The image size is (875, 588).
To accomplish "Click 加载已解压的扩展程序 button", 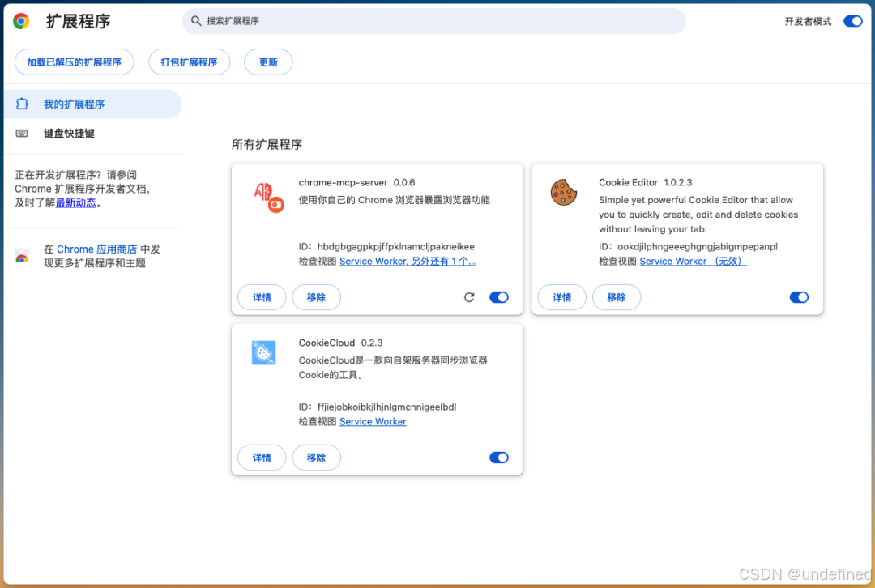I will 75,62.
